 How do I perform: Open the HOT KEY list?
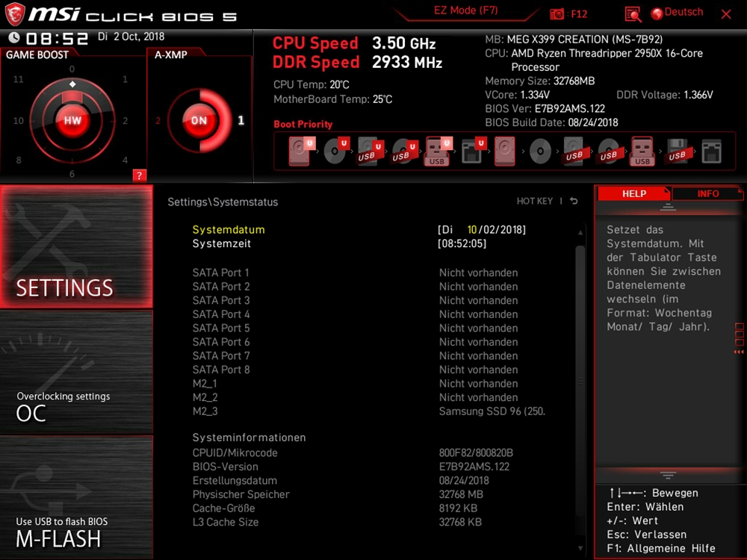[535, 201]
